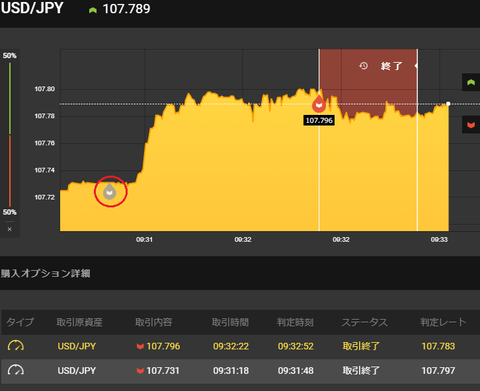Click the entry rate 107.731 in the table

163,371
